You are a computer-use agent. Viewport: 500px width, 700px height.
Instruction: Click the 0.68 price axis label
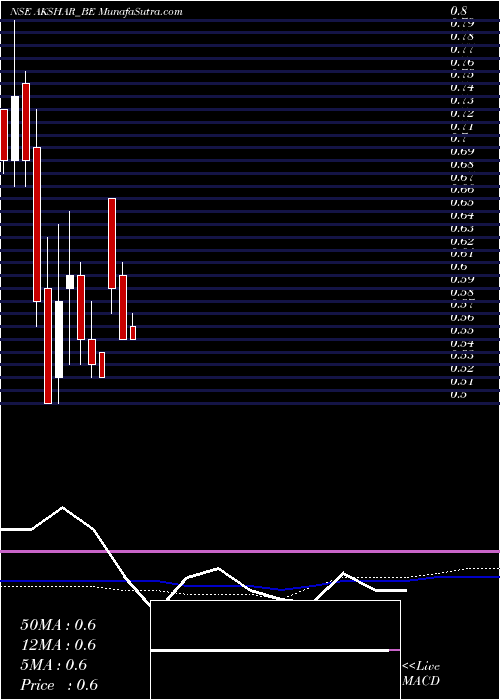click(462, 164)
